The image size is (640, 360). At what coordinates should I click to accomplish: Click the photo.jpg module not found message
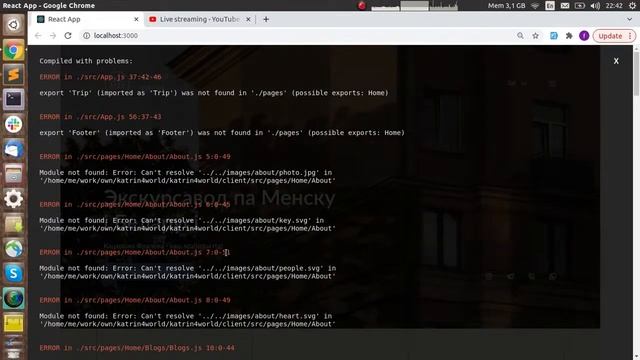coord(187,177)
